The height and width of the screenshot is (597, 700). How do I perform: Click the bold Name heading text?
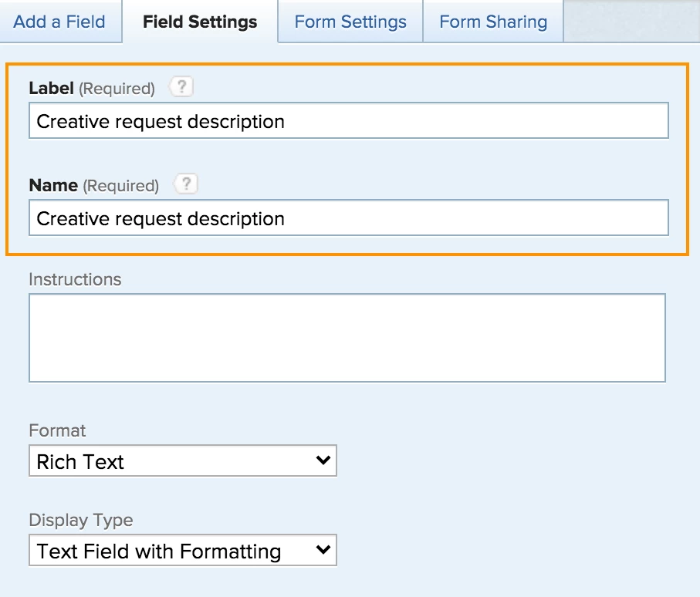53,186
